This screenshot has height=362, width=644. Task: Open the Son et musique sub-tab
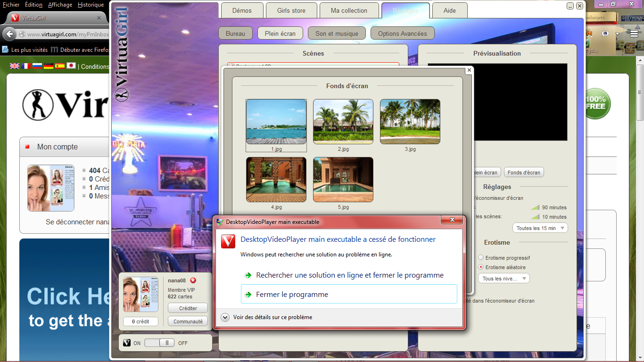click(x=337, y=33)
